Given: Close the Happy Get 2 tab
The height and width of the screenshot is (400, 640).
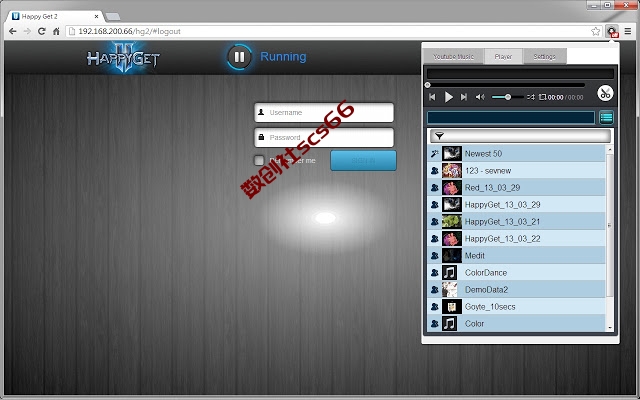Looking at the screenshot, I should pyautogui.click(x=96, y=17).
